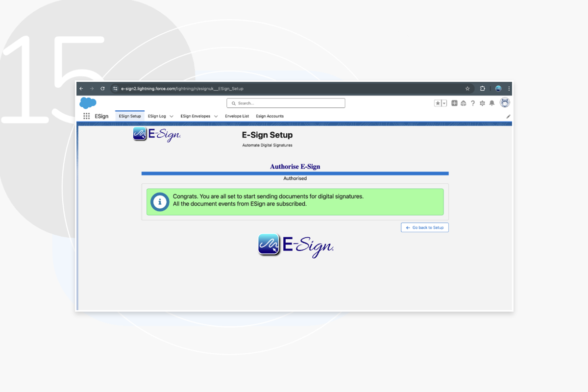Screen dimensions: 588x392
Task: Click the large E-Sign logo at bottom
Action: coord(296,245)
